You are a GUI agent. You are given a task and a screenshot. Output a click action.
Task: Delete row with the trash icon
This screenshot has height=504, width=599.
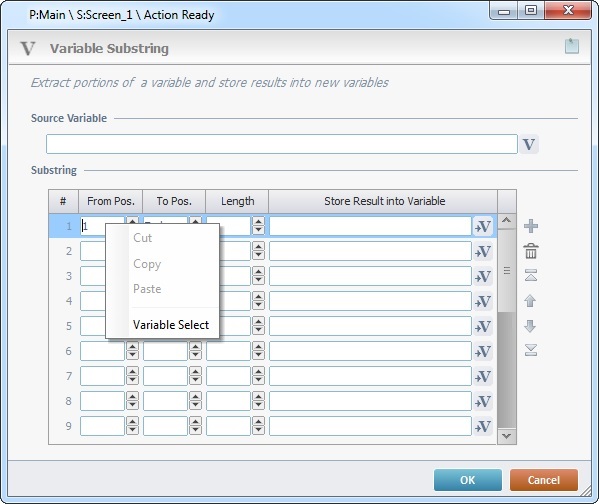(531, 251)
